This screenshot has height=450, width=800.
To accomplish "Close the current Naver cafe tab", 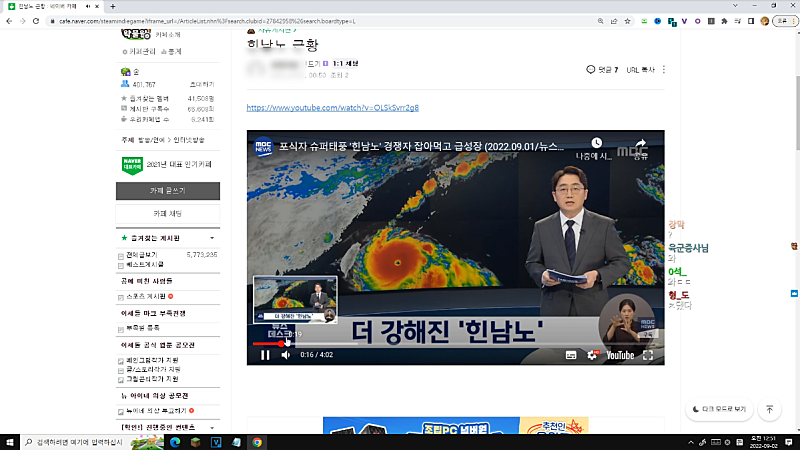I will pos(97,6).
